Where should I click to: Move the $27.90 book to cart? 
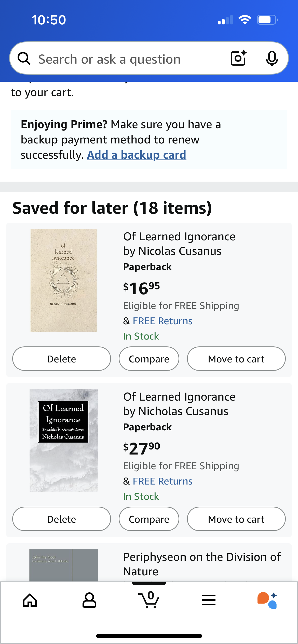click(x=236, y=519)
